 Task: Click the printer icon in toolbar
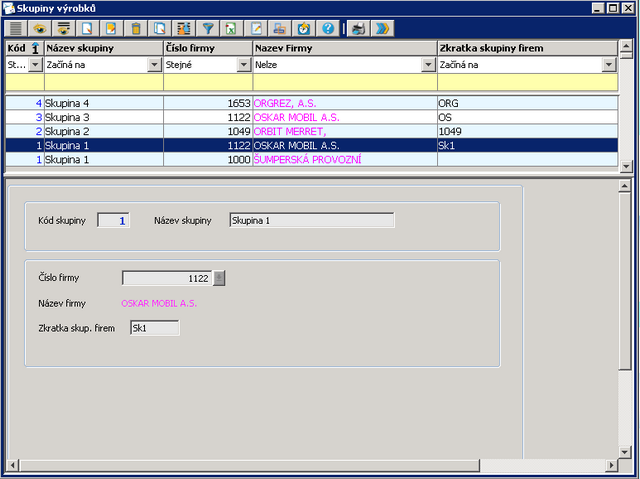tap(280, 28)
